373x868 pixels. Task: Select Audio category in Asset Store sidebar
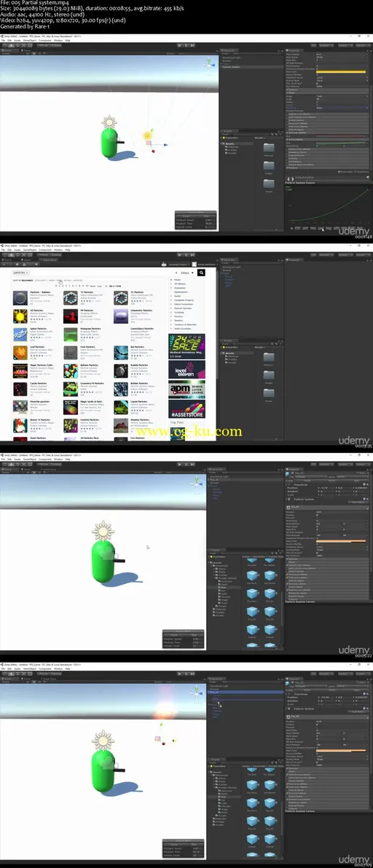pos(178,296)
